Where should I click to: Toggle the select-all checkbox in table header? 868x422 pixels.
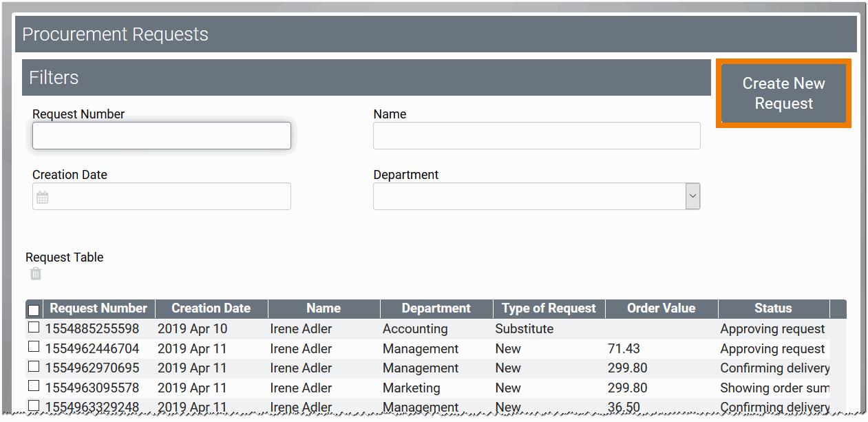[x=34, y=310]
